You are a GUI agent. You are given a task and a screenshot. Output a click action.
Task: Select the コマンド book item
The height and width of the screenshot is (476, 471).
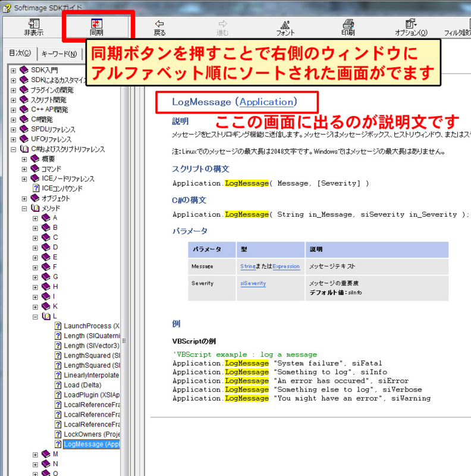tap(52, 169)
